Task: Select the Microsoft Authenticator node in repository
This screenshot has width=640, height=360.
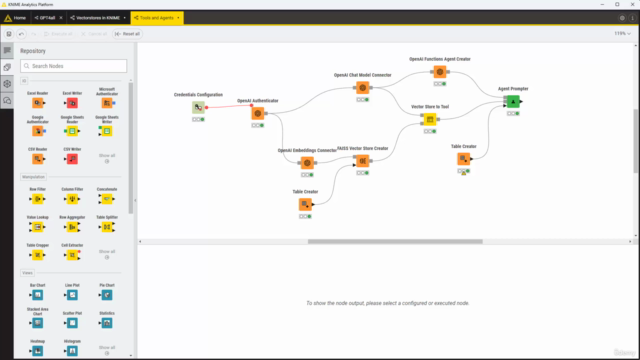Action: [107, 103]
